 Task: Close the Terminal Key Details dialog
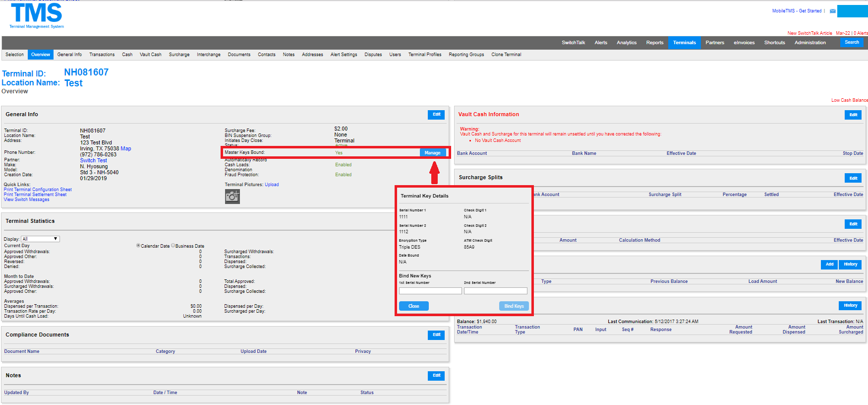[414, 306]
